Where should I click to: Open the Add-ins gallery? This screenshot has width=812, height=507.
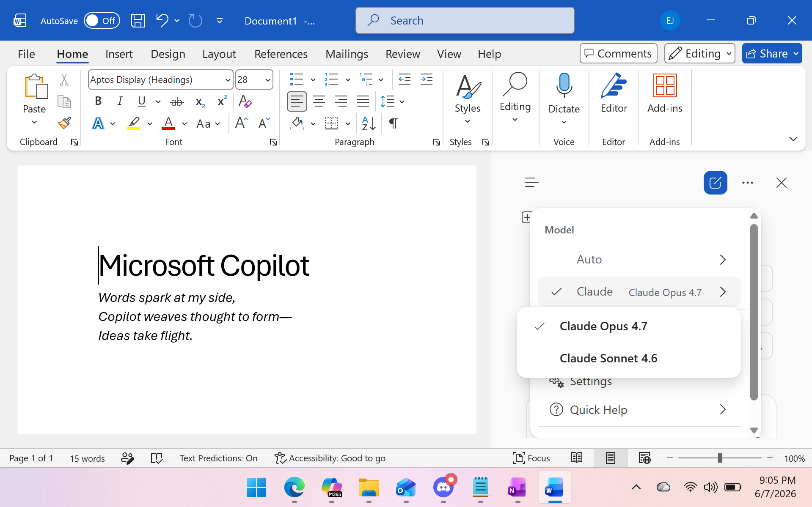tap(665, 94)
